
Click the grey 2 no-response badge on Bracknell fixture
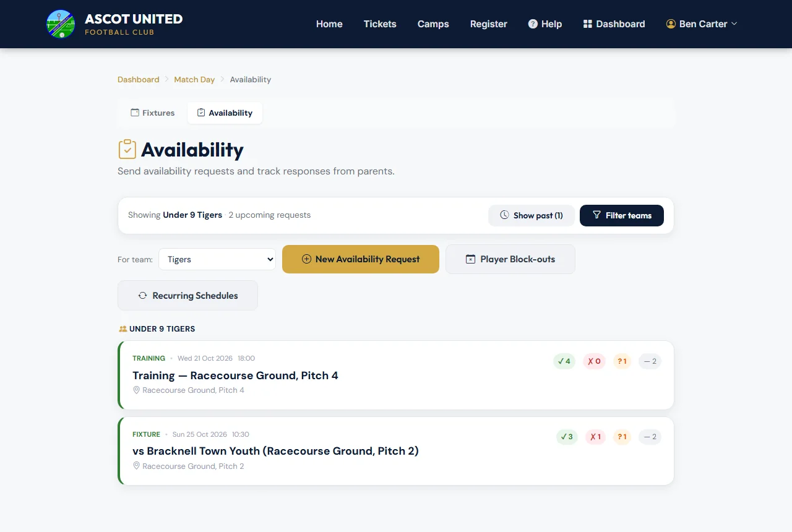[650, 437]
